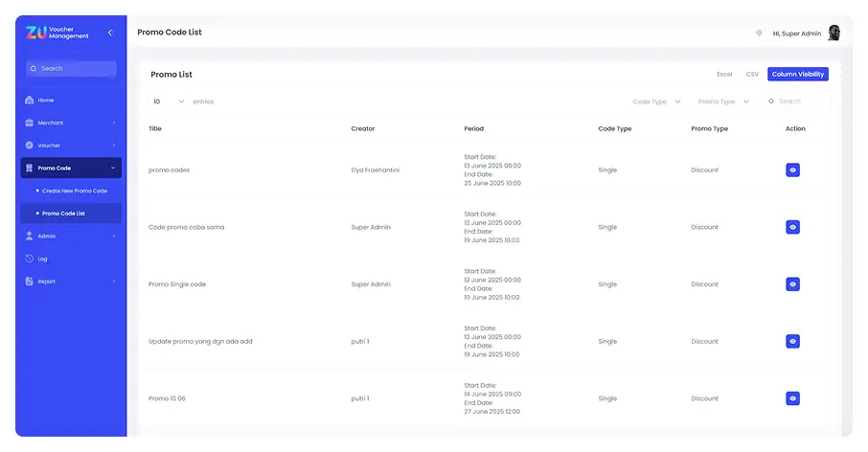Toggle theme icon beside Hi, Super Admin
This screenshot has height=452, width=868.
(759, 33)
